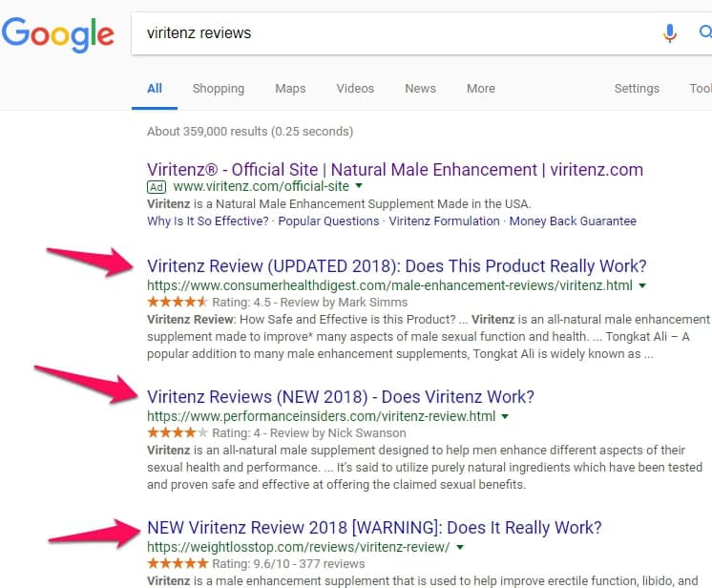712x588 pixels.
Task: Open Why Is It So Effective? sitelink
Action: (x=207, y=221)
